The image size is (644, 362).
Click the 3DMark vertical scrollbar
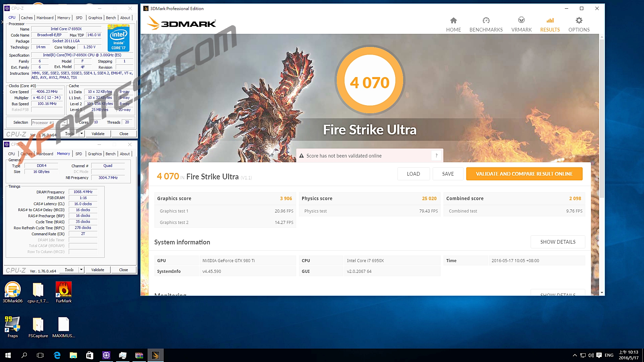coord(602,117)
